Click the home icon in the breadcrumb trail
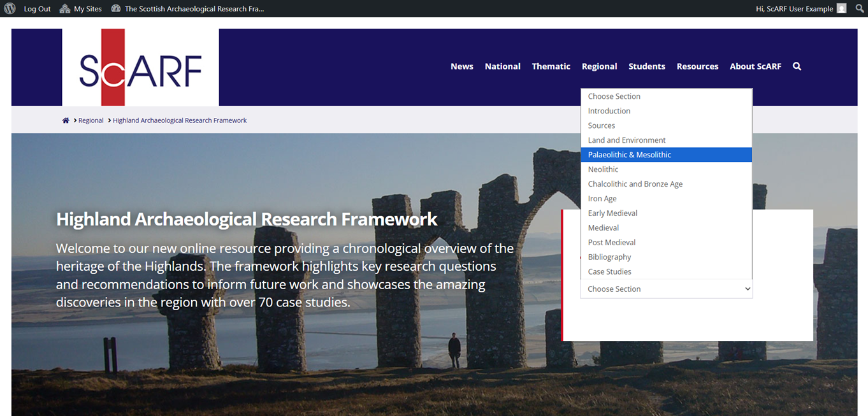Screen dimensions: 868x416 pyautogui.click(x=66, y=120)
